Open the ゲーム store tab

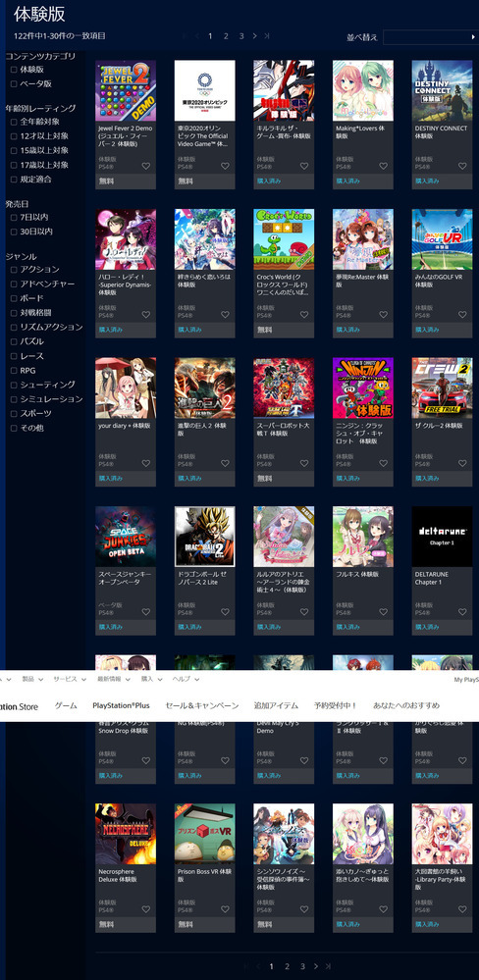[x=66, y=705]
